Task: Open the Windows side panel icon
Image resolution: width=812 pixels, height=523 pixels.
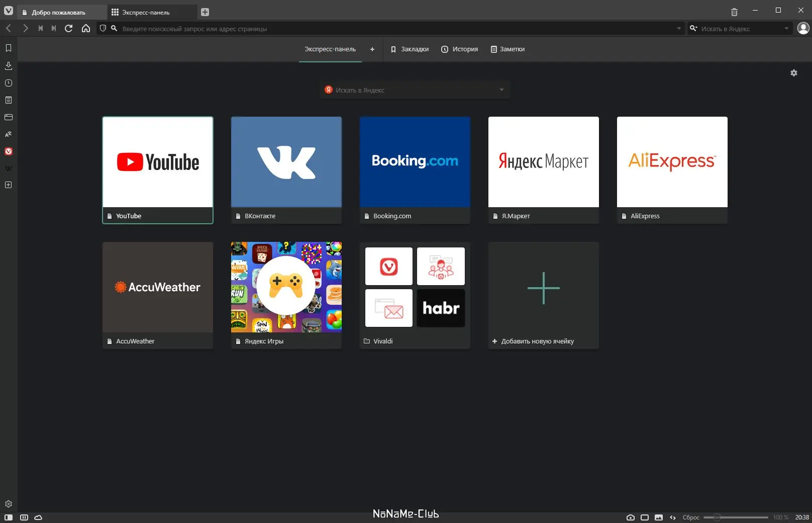Action: pyautogui.click(x=9, y=117)
